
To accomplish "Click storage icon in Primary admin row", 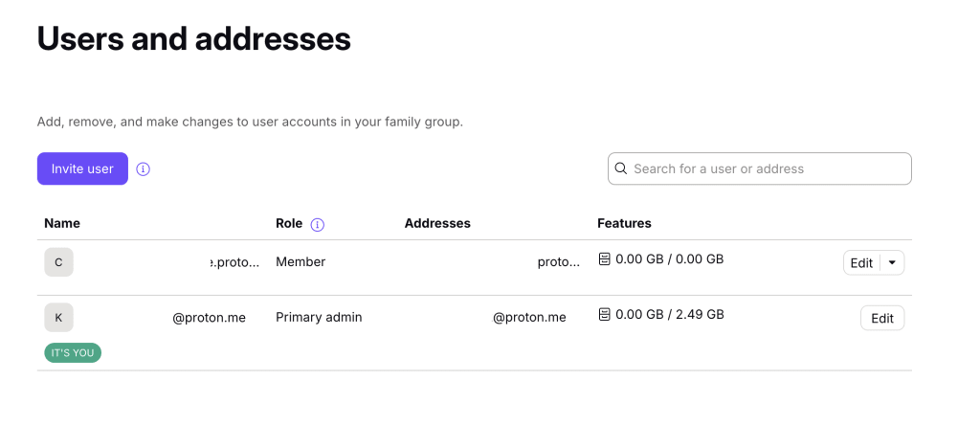I will point(604,314).
